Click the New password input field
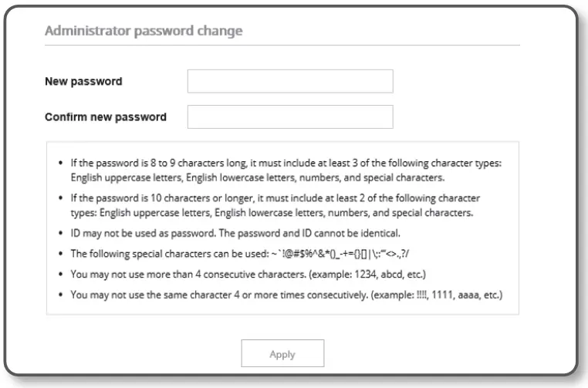This screenshot has height=388, width=588. [290, 81]
